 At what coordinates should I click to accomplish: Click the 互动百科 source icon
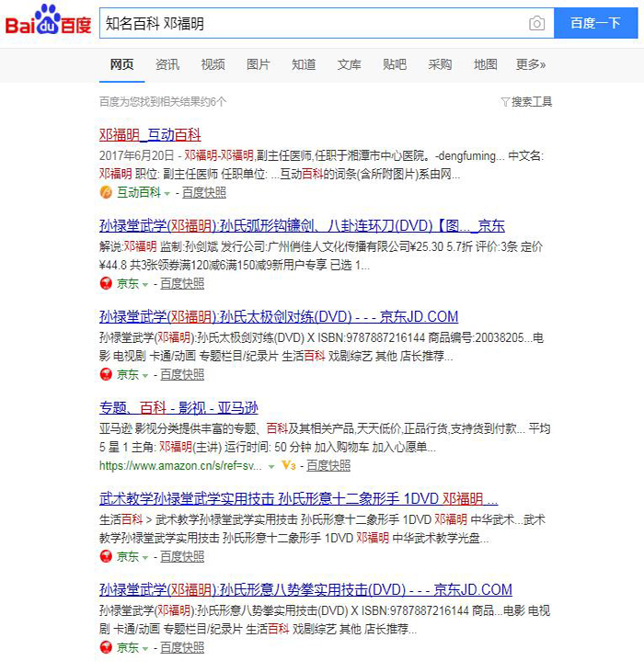tap(106, 193)
